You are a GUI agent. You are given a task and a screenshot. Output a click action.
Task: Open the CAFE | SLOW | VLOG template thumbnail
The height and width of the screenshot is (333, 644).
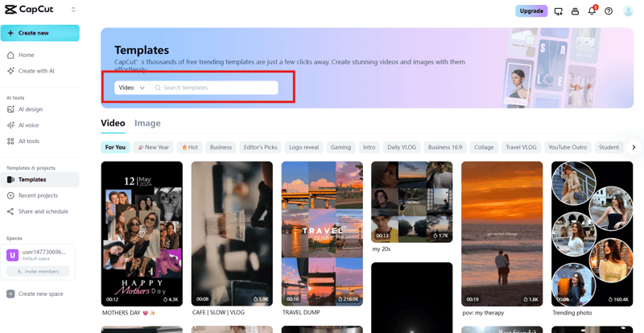[232, 233]
